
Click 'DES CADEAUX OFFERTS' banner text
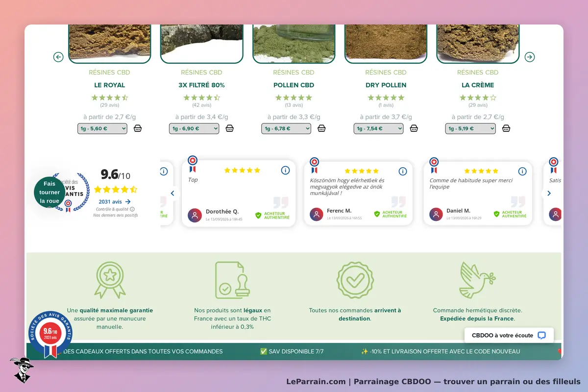click(143, 351)
